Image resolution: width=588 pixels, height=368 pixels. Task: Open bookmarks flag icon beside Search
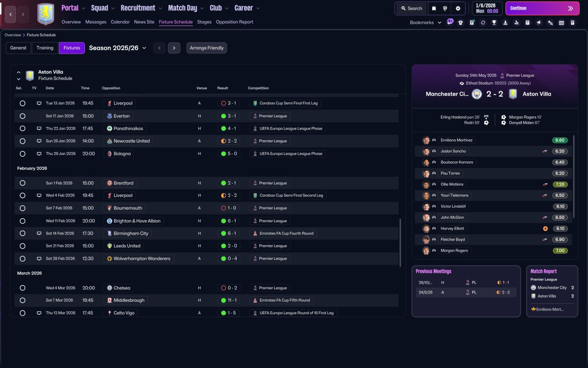coord(434,8)
